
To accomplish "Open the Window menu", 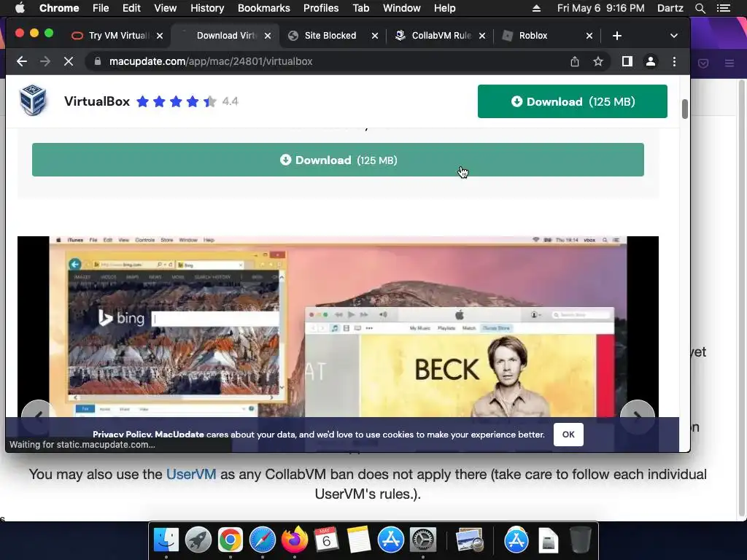I will 402,8.
